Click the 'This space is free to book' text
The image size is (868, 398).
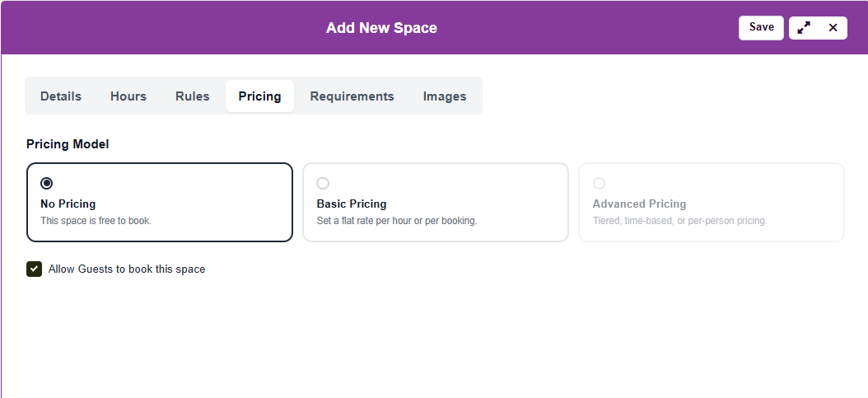coord(96,221)
